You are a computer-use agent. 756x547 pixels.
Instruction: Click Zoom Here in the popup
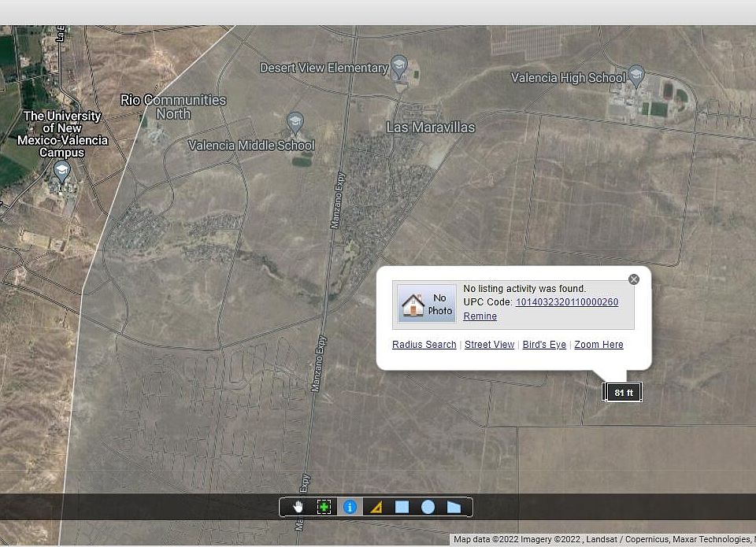[598, 345]
